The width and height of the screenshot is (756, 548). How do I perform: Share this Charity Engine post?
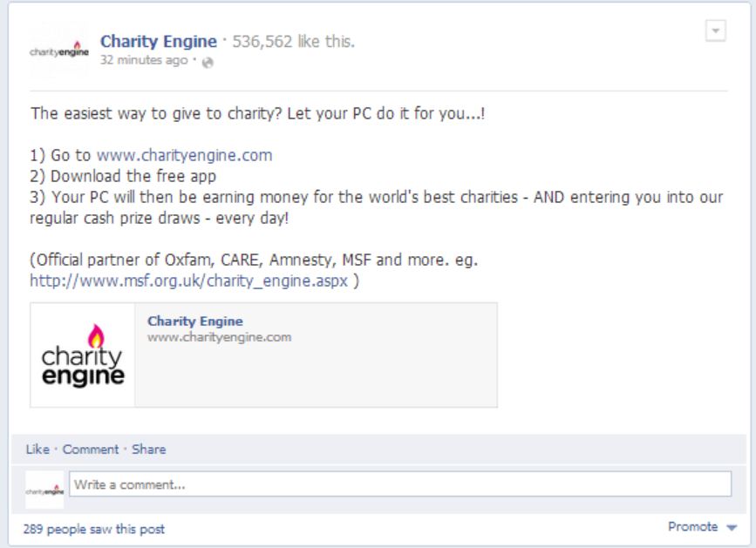pos(149,450)
